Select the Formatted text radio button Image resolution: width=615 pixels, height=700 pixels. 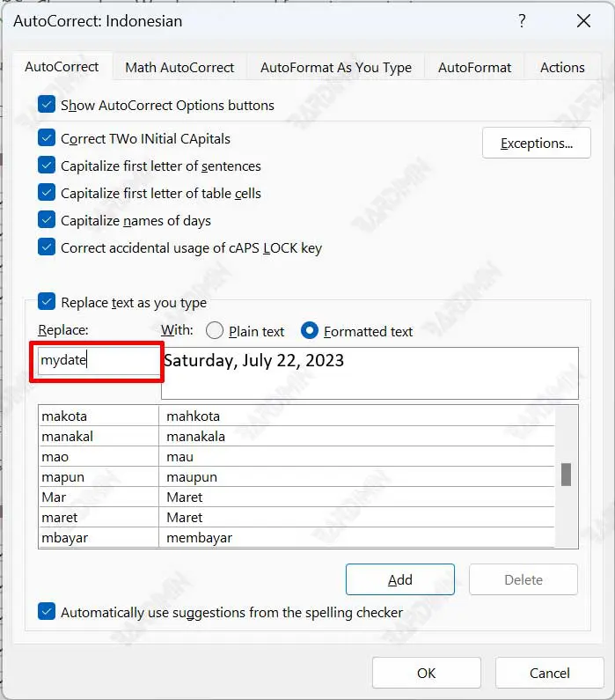pos(310,331)
